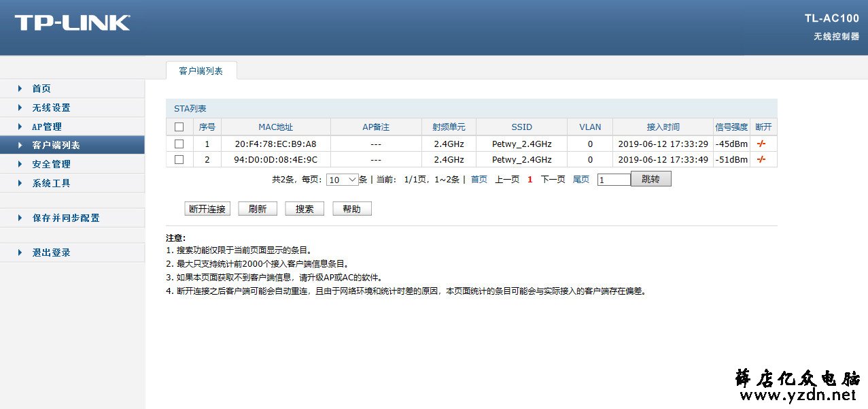Switch to the 客户端列表 tab
The image size is (868, 409).
(x=201, y=71)
